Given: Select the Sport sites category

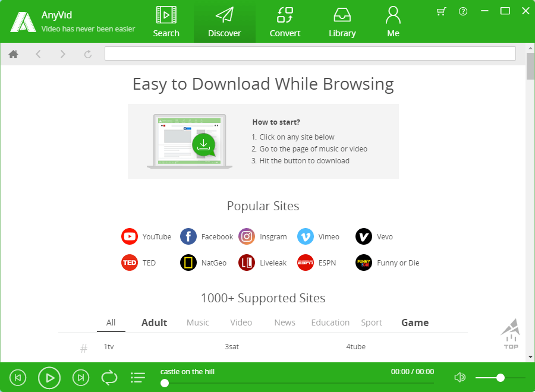Looking at the screenshot, I should pos(372,323).
